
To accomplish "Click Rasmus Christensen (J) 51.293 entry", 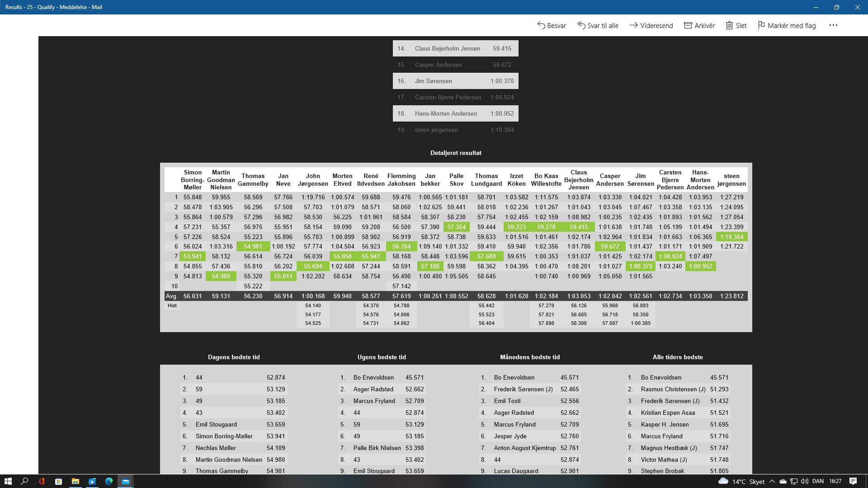I will click(x=678, y=389).
